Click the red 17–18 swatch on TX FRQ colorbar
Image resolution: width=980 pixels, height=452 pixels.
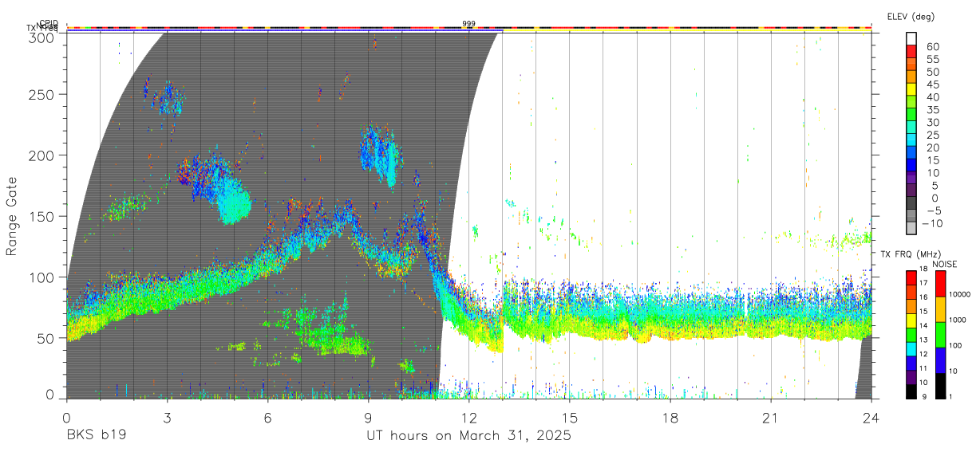pyautogui.click(x=911, y=277)
